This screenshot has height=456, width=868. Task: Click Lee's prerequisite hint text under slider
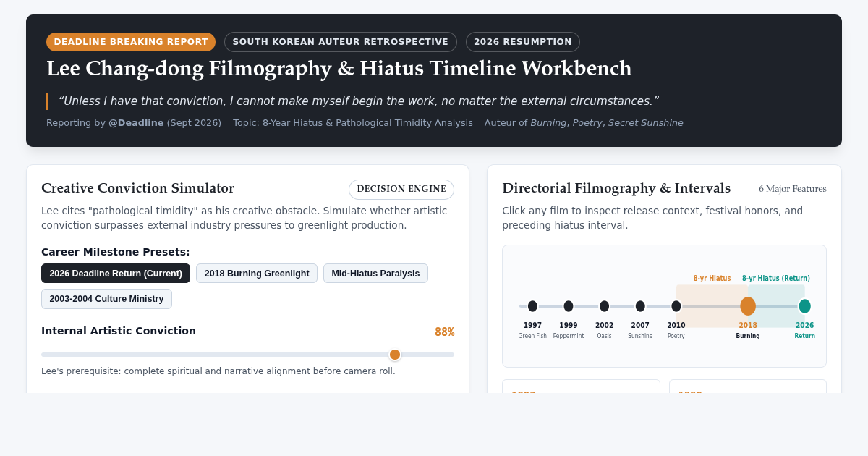[x=218, y=371]
